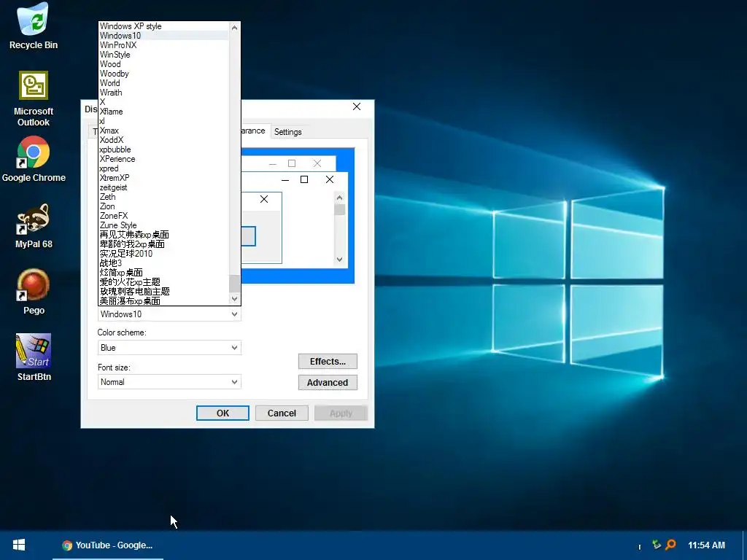Image resolution: width=747 pixels, height=560 pixels.
Task: Open the Recycle Bin desktop icon
Action: click(x=34, y=26)
